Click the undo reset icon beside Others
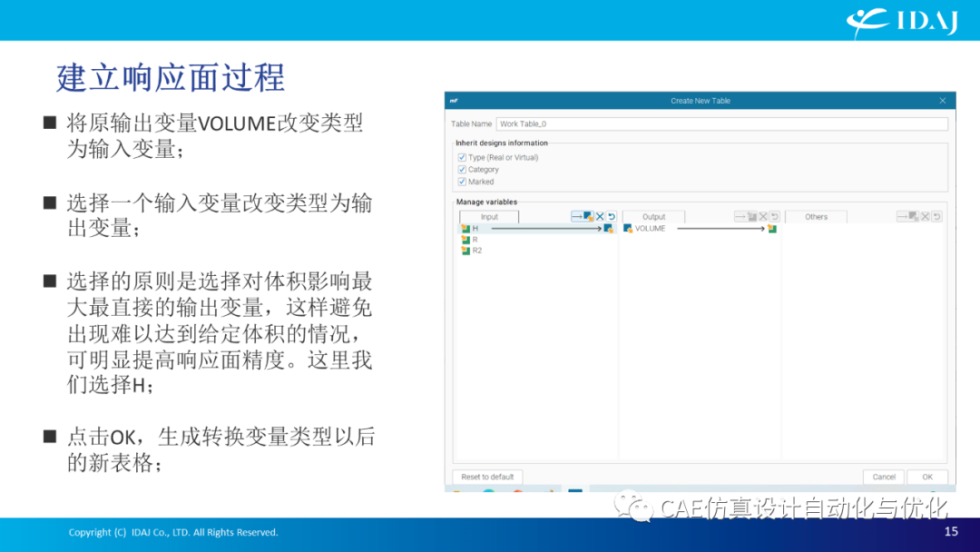Viewport: 980px width, 552px height. click(x=936, y=216)
